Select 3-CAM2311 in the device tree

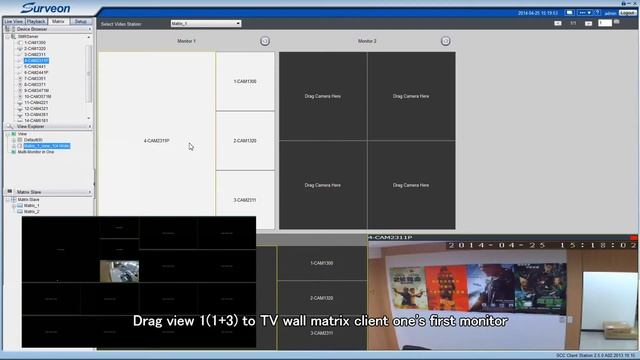tap(35, 54)
